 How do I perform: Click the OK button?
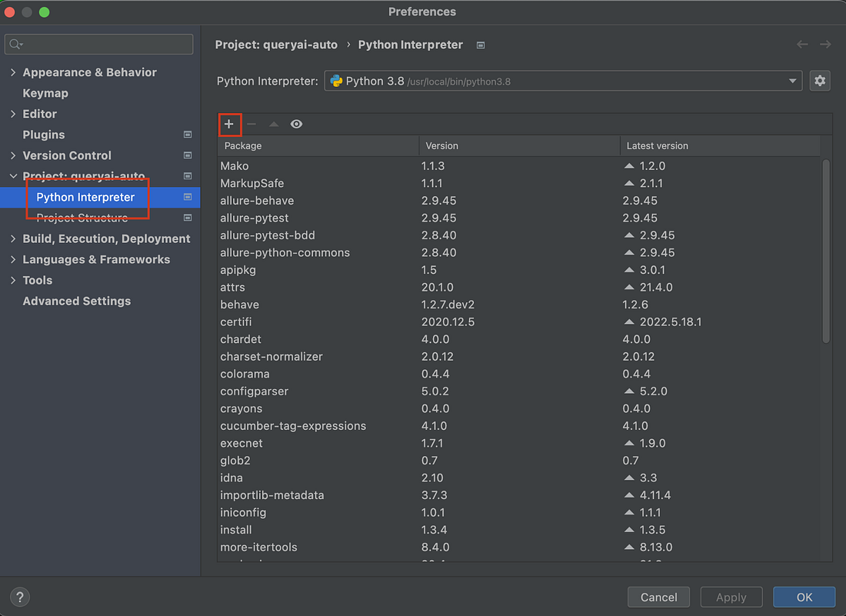pyautogui.click(x=804, y=597)
